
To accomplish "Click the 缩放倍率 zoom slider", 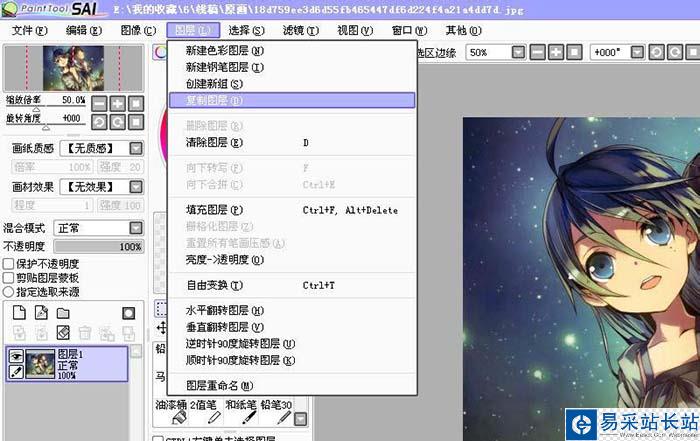I will tap(46, 108).
